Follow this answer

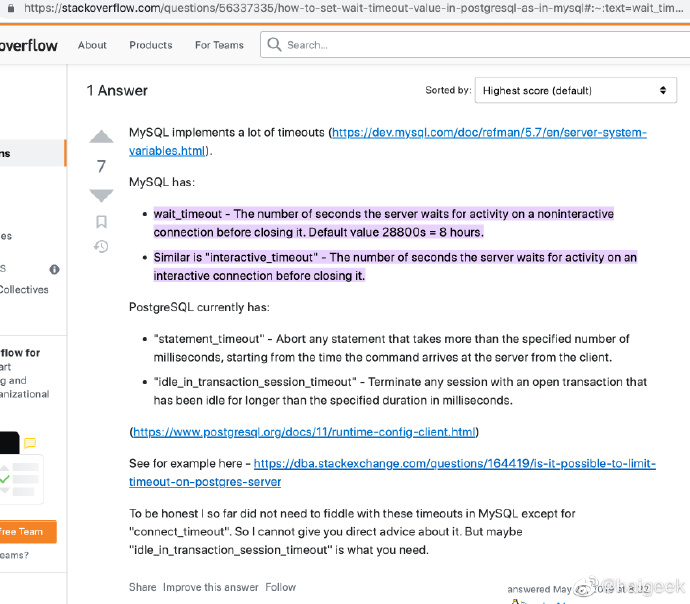pyautogui.click(x=280, y=587)
